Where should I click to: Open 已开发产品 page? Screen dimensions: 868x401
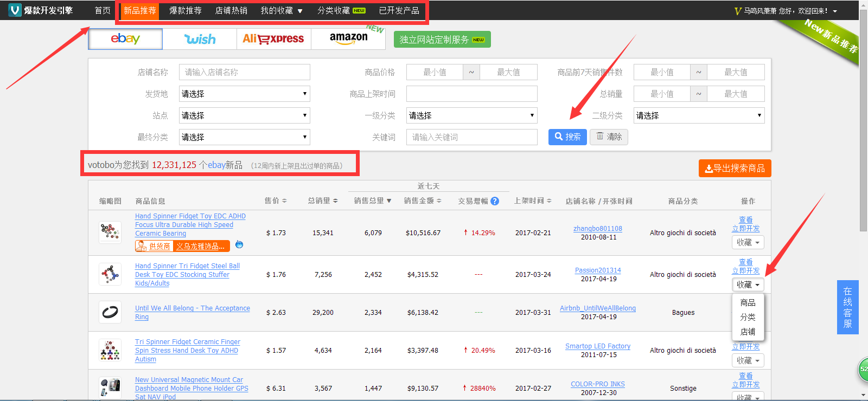[399, 10]
